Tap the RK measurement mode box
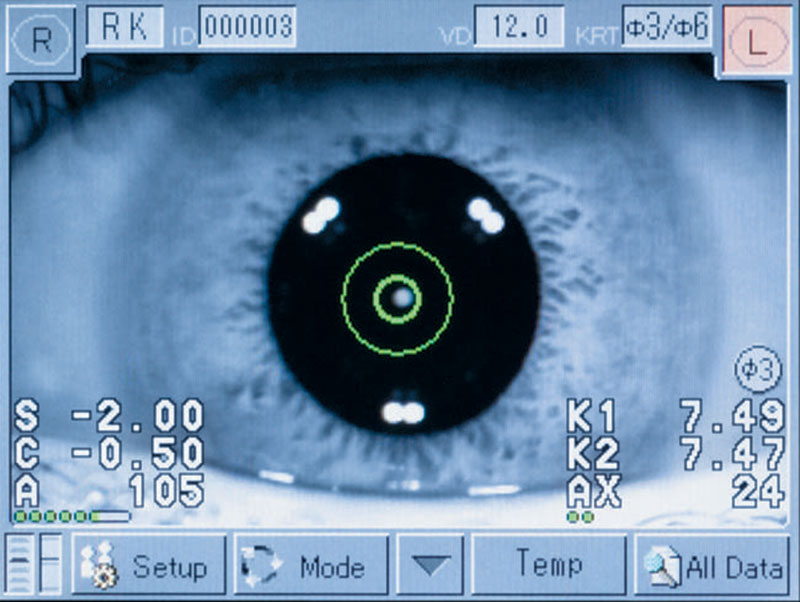The image size is (800, 602). click(x=124, y=27)
